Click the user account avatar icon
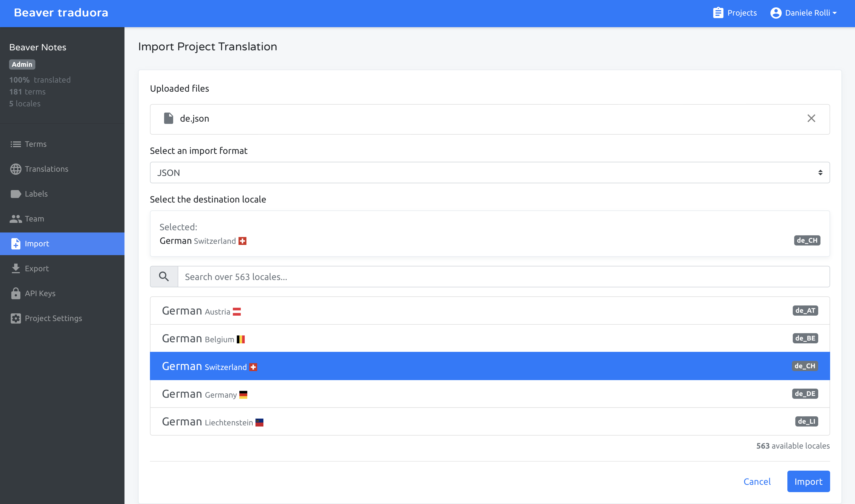Screen dimensions: 855x504 [x=776, y=13]
